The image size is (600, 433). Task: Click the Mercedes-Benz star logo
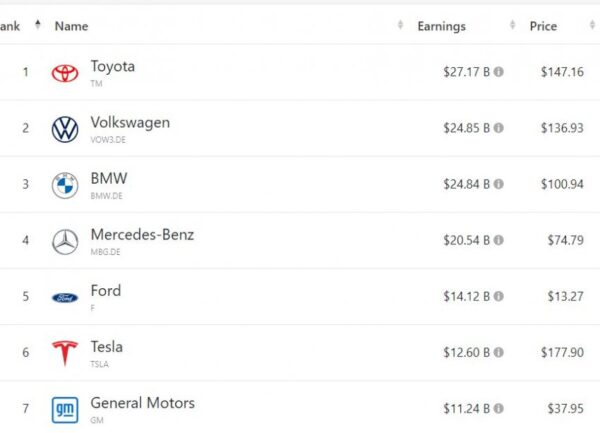tap(65, 241)
